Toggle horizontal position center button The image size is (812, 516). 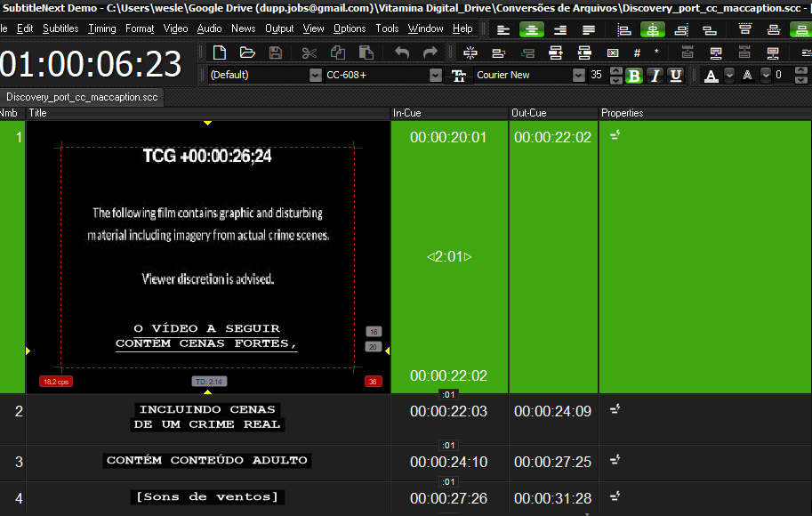click(x=653, y=30)
